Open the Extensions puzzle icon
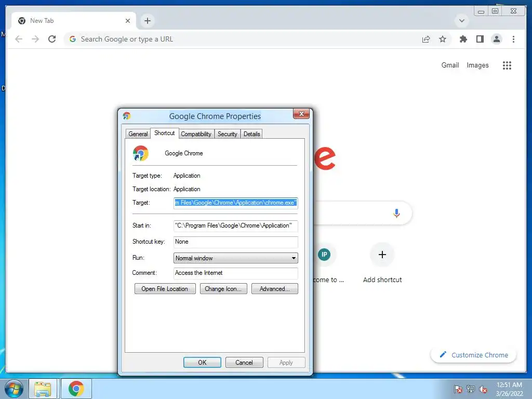Image resolution: width=532 pixels, height=399 pixels. [x=463, y=39]
